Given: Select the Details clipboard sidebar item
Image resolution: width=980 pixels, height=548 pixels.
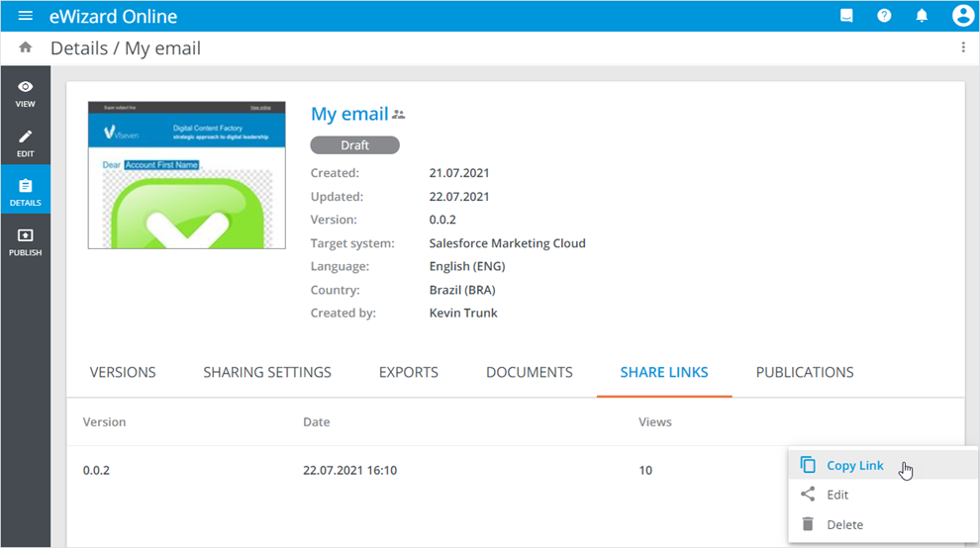Looking at the screenshot, I should (x=26, y=192).
